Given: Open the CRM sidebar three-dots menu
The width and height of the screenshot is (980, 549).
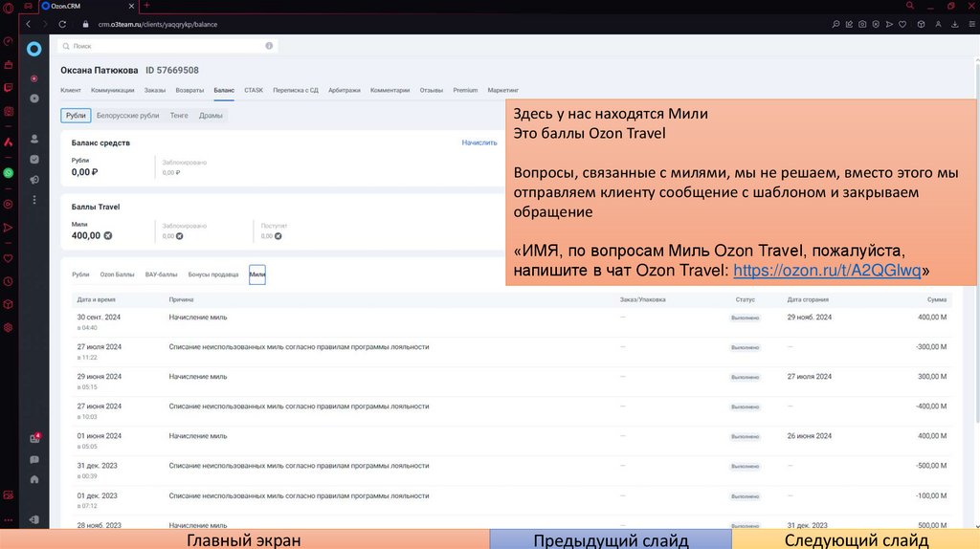Looking at the screenshot, I should [x=34, y=200].
